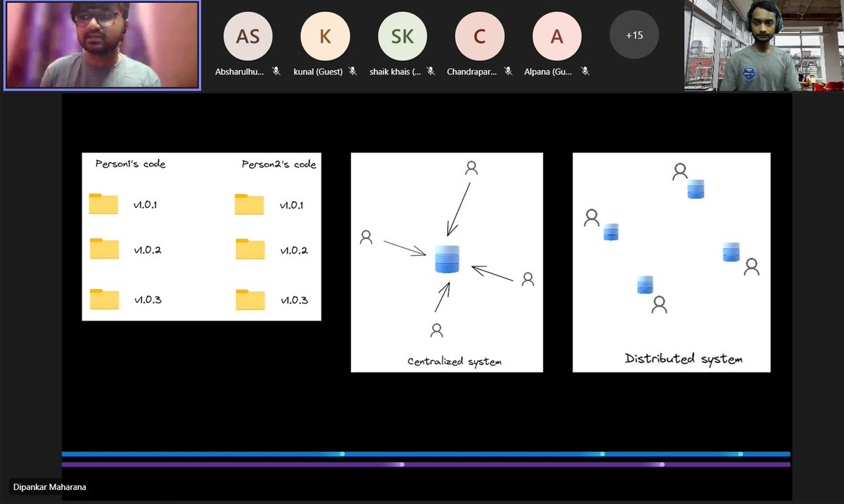Select the active speaker video with purple border
844x504 pixels.
coord(102,45)
